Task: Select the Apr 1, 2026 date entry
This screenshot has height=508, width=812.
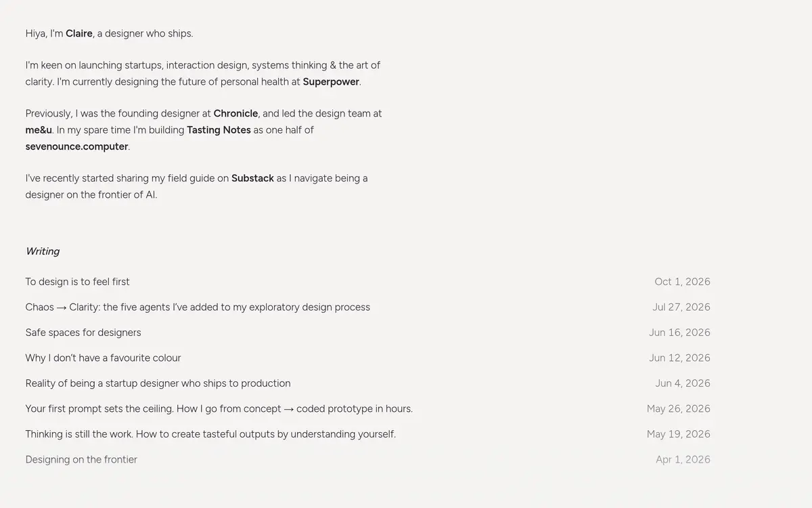Action: [x=683, y=460]
